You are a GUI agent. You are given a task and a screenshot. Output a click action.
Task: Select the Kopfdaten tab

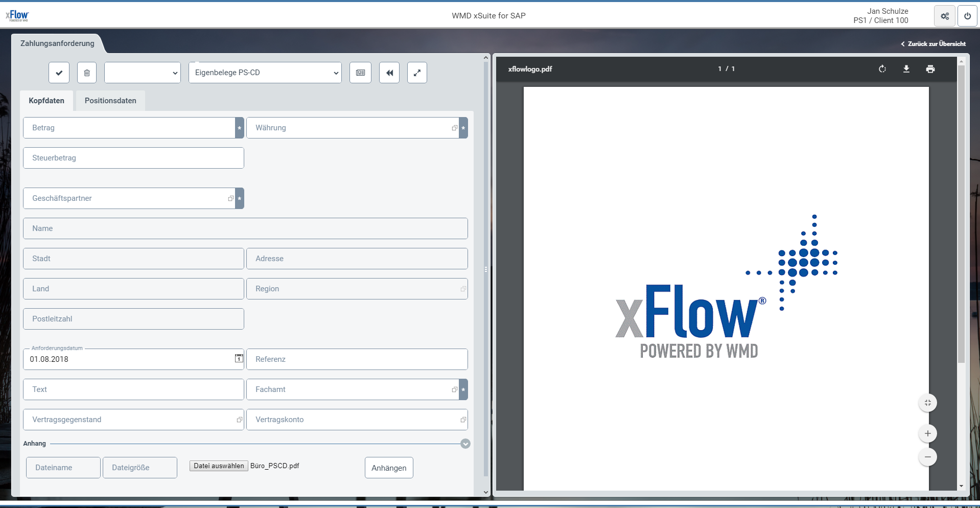coord(46,100)
